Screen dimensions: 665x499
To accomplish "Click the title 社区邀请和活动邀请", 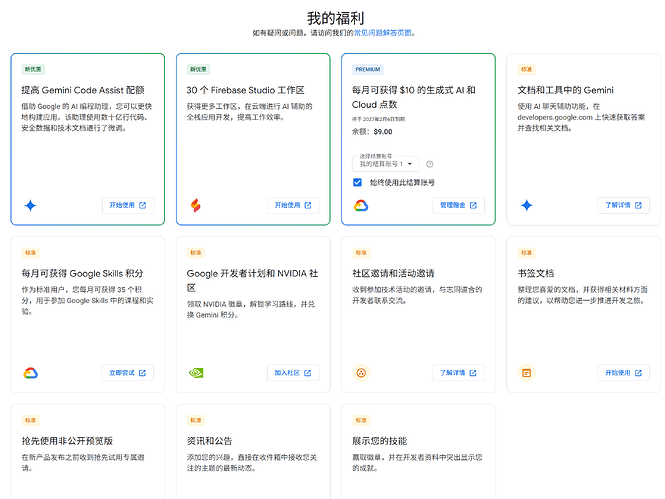I will 393,273.
